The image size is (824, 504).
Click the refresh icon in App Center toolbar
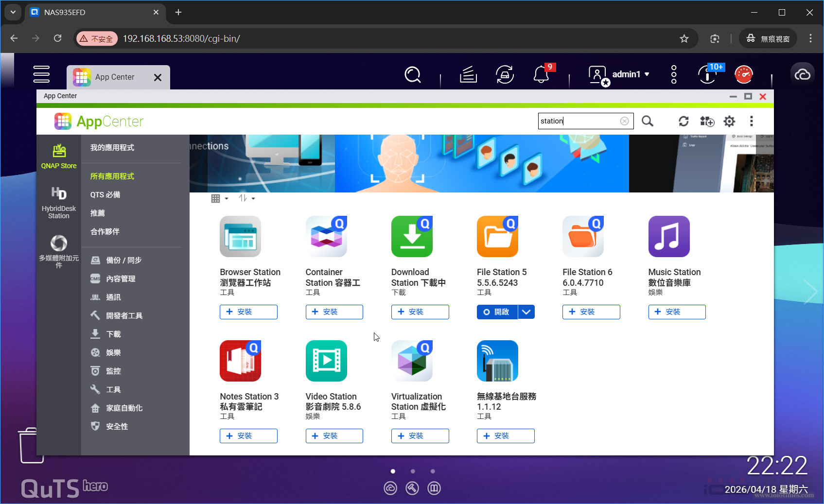684,121
